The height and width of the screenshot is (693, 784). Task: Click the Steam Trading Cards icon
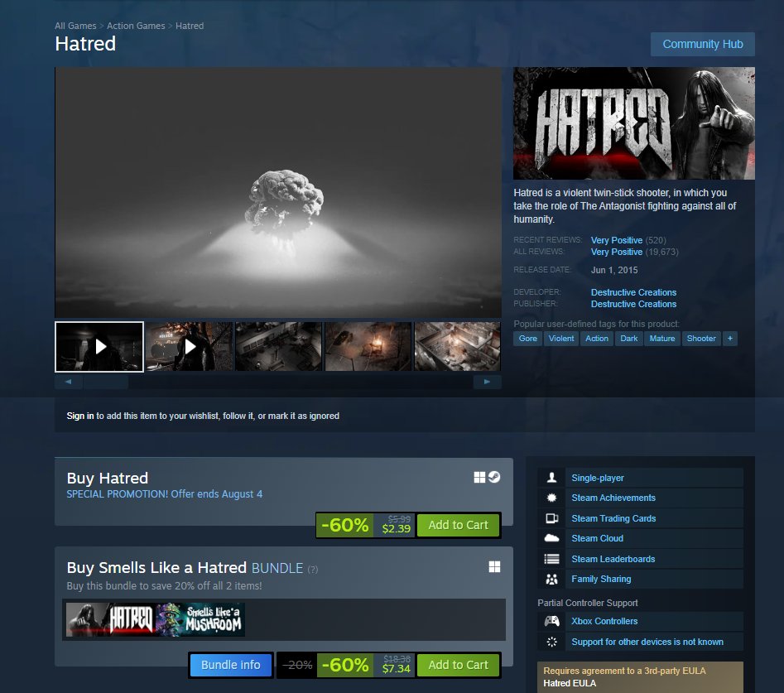(x=551, y=518)
